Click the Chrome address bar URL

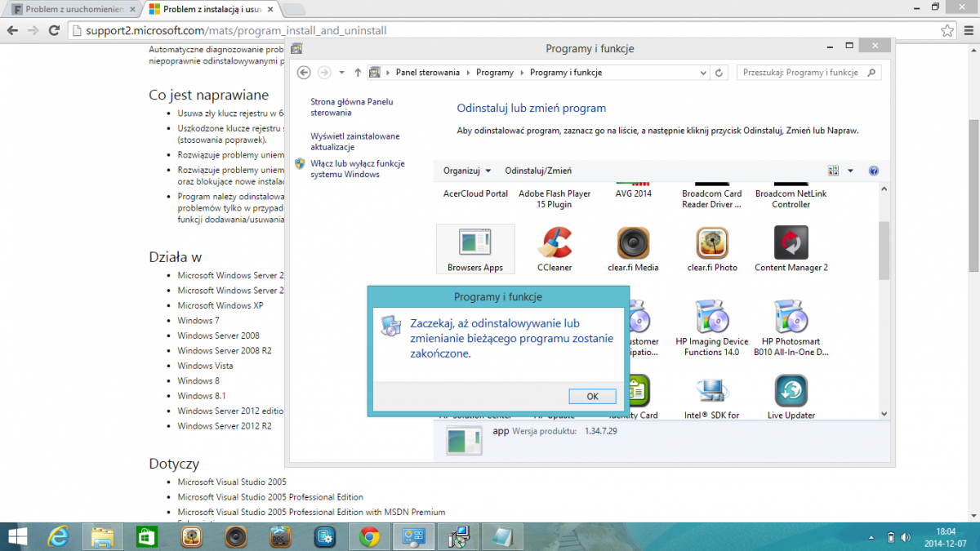(236, 30)
